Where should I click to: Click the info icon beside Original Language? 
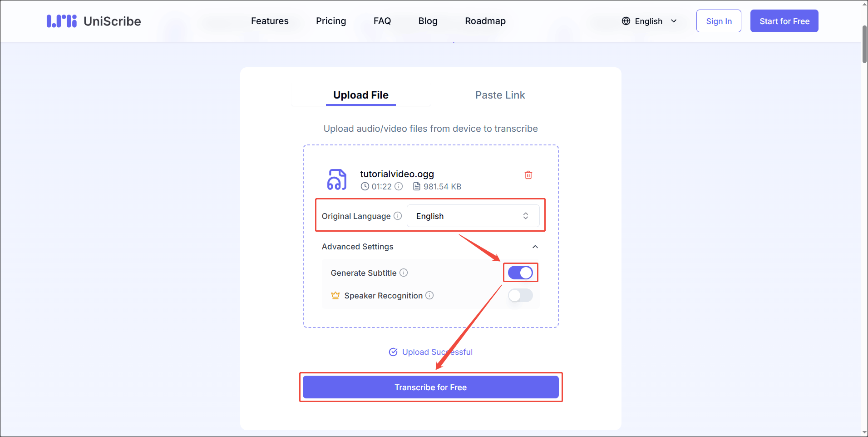point(398,216)
